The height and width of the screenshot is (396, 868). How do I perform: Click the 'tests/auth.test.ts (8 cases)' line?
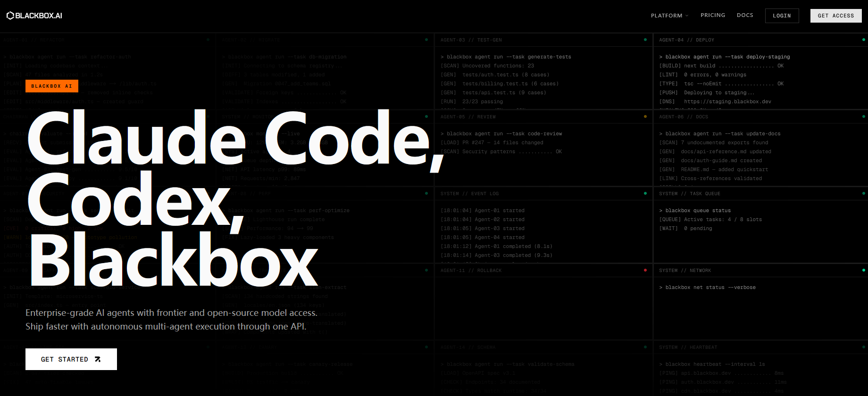coord(506,75)
